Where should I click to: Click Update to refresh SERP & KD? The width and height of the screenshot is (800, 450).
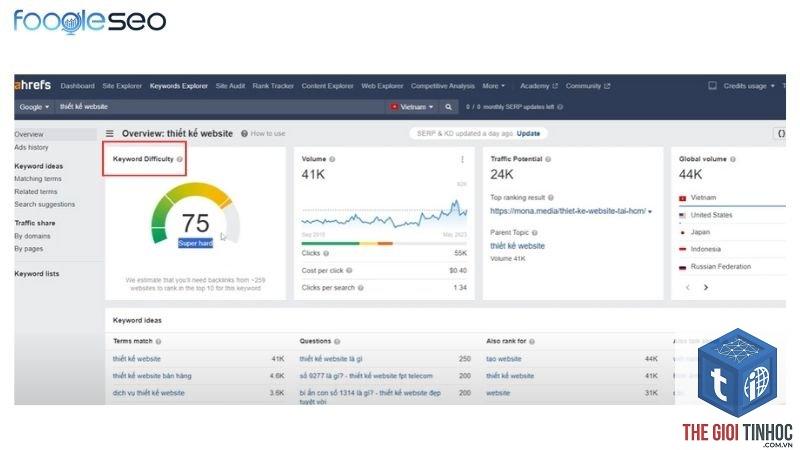coord(528,134)
